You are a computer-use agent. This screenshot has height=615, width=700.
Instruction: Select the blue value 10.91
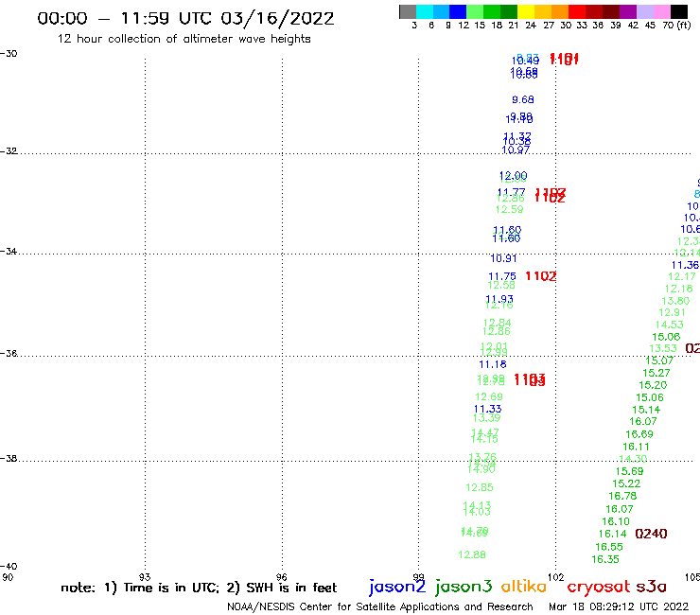pyautogui.click(x=503, y=258)
